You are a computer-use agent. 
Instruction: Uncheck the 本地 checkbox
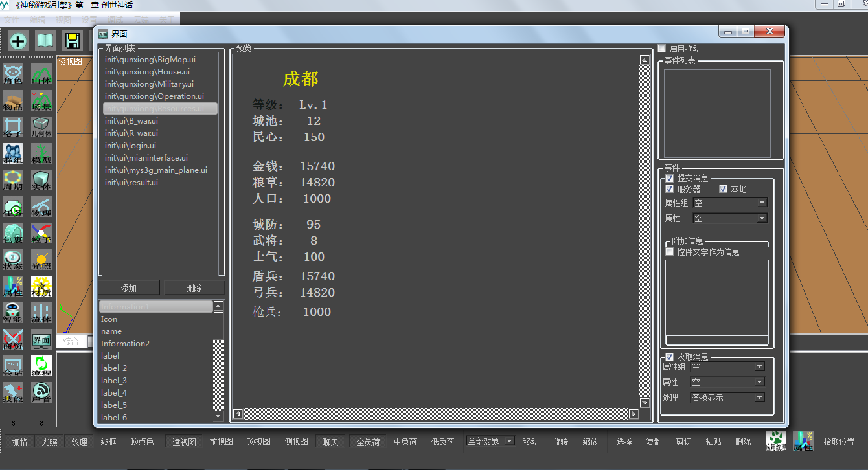coord(724,189)
